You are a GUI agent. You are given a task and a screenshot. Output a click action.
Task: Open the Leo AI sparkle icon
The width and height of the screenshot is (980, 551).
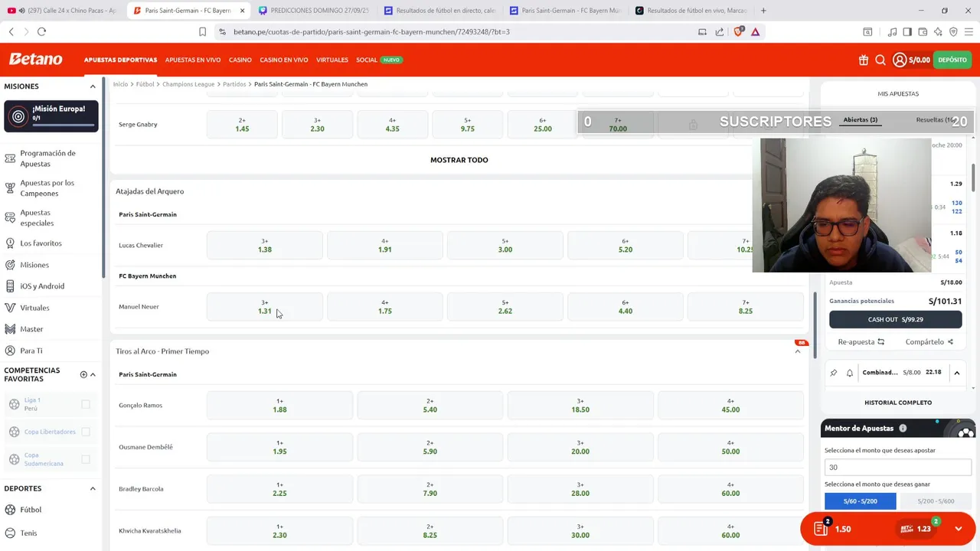[x=938, y=31]
